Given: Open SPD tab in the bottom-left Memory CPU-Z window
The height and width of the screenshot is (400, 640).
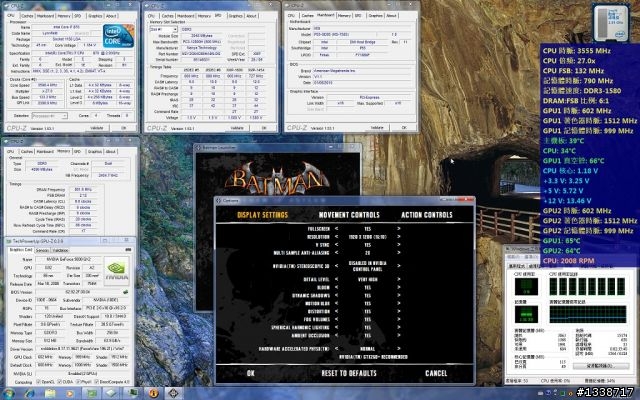Looking at the screenshot, I should pyautogui.click(x=78, y=151).
